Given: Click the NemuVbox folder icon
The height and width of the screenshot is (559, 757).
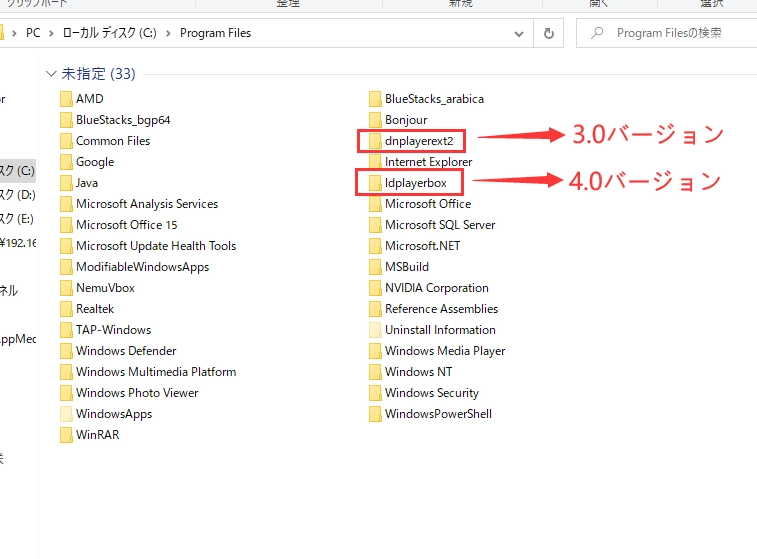Looking at the screenshot, I should pyautogui.click(x=66, y=288).
